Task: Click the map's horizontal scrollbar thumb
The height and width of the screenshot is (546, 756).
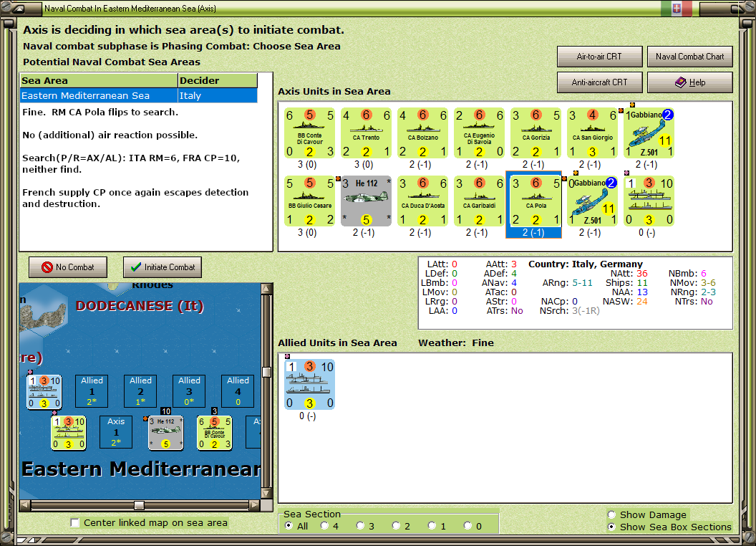Action: (x=139, y=505)
